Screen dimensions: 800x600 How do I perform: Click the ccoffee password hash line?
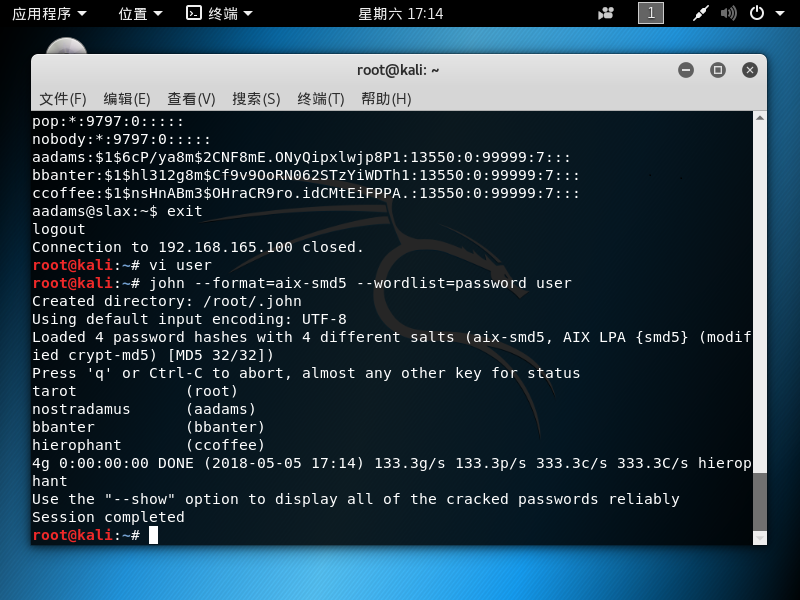[306, 193]
